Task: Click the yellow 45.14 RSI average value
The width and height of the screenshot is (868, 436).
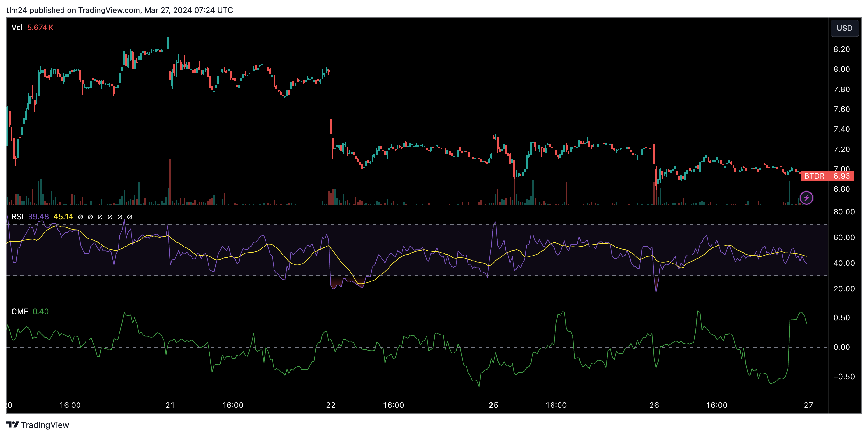Action: [63, 216]
